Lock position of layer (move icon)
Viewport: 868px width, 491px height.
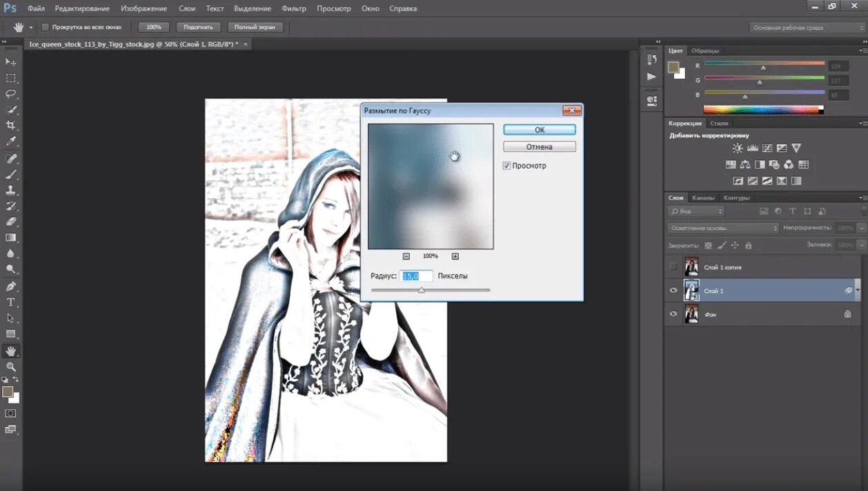coord(735,245)
